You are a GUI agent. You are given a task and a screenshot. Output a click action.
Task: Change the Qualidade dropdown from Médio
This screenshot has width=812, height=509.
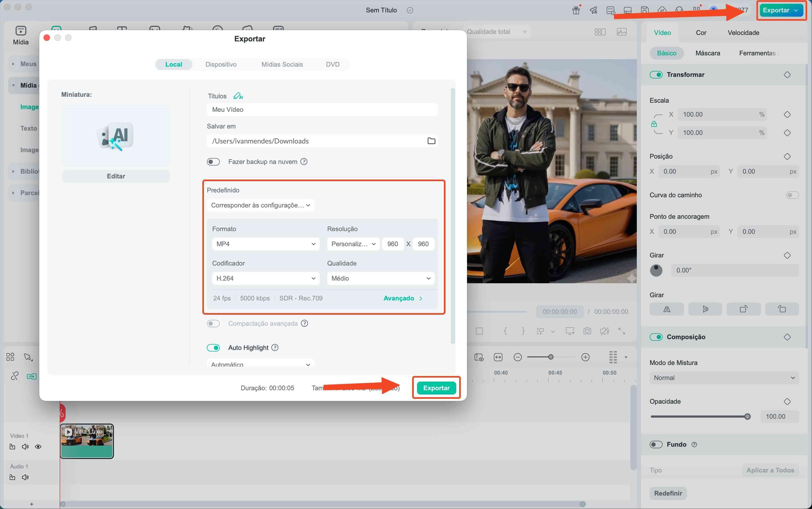[380, 278]
